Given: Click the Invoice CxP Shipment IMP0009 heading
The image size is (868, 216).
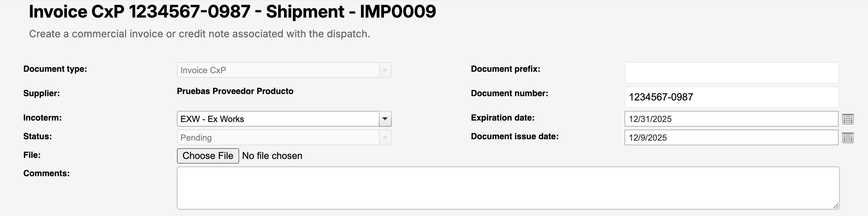Looking at the screenshot, I should 232,11.
